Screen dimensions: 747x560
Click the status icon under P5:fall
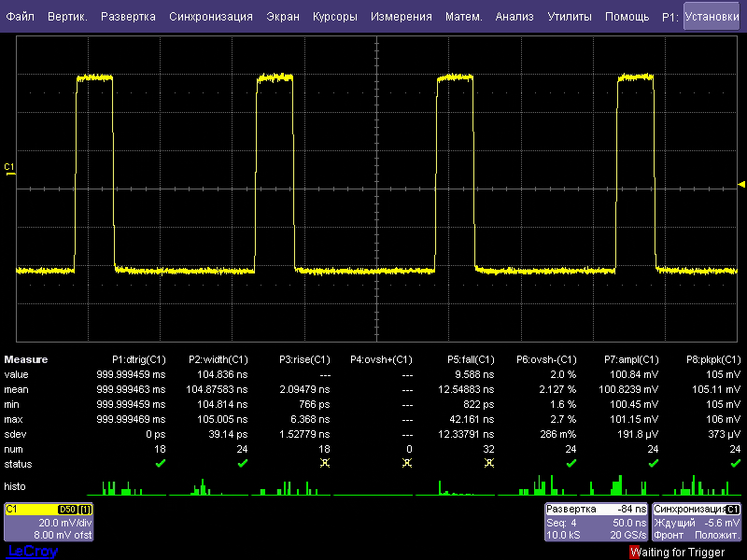click(x=488, y=463)
